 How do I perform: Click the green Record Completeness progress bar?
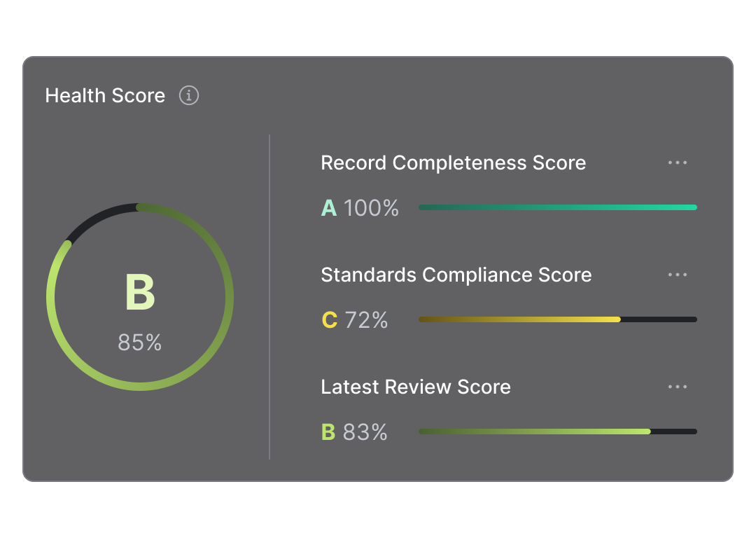pyautogui.click(x=557, y=207)
